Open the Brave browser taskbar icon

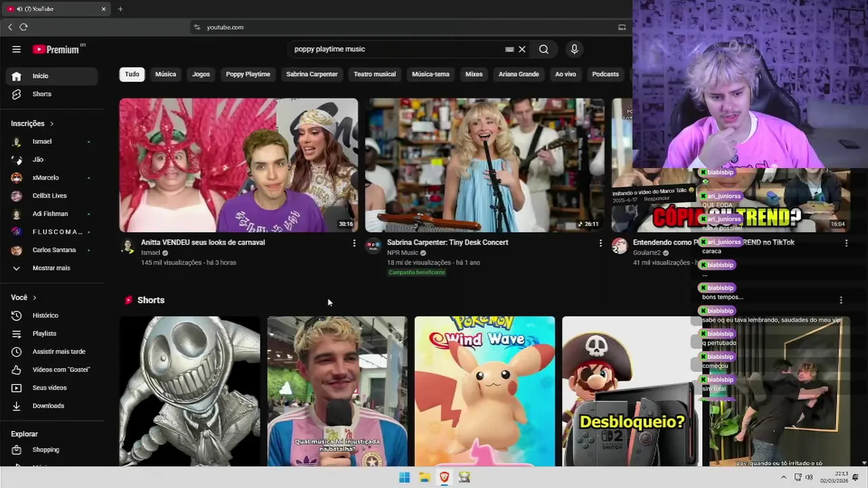(x=444, y=477)
